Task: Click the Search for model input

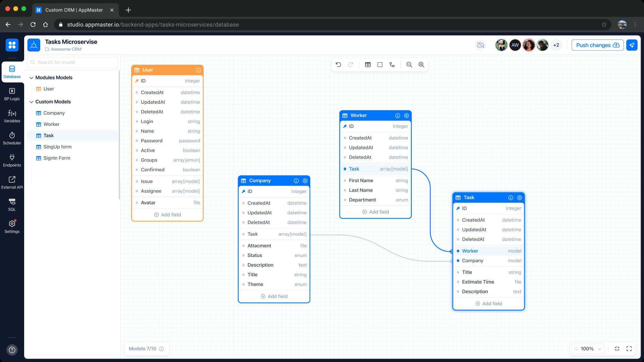Action: 73,62
